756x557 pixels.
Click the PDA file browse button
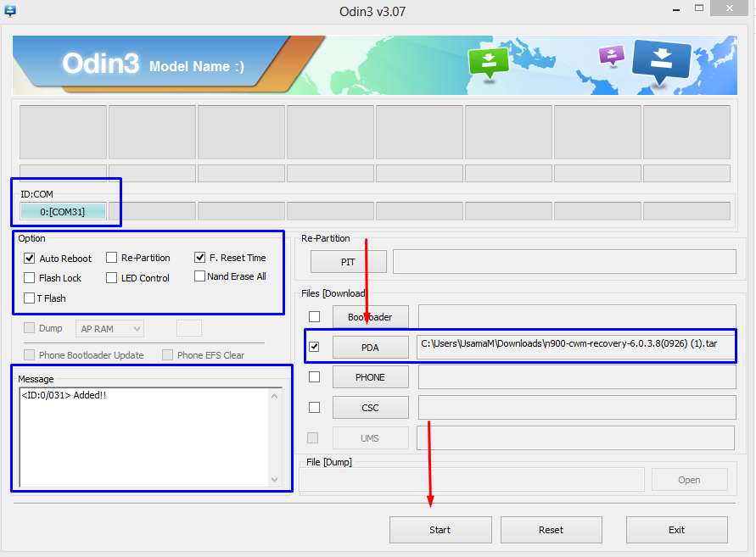pos(370,347)
